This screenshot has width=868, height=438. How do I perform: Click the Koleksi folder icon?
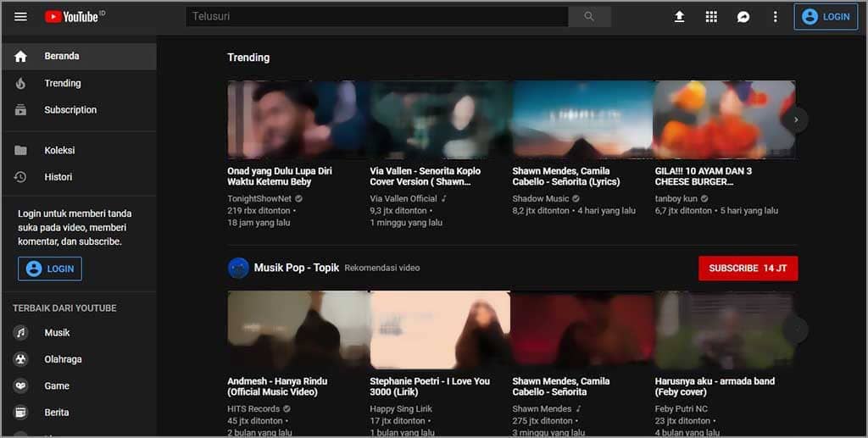coord(20,151)
